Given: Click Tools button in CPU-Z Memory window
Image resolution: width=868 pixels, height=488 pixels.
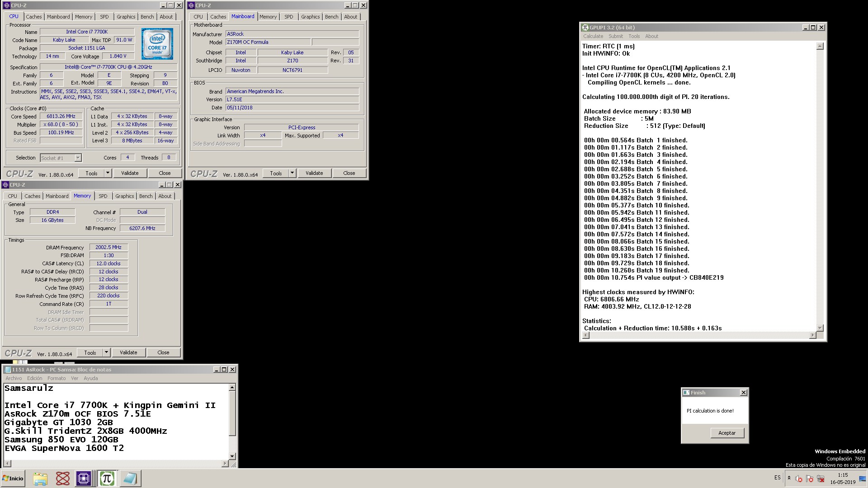Looking at the screenshot, I should [90, 352].
